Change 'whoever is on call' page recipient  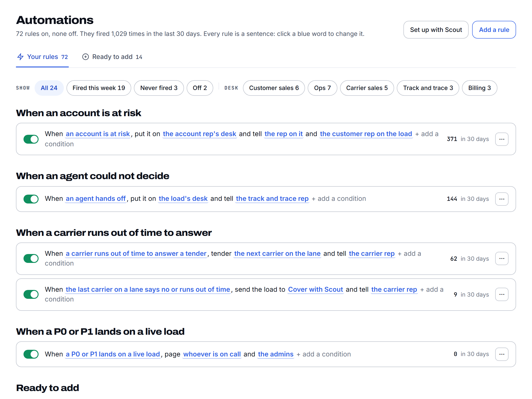coord(212,354)
